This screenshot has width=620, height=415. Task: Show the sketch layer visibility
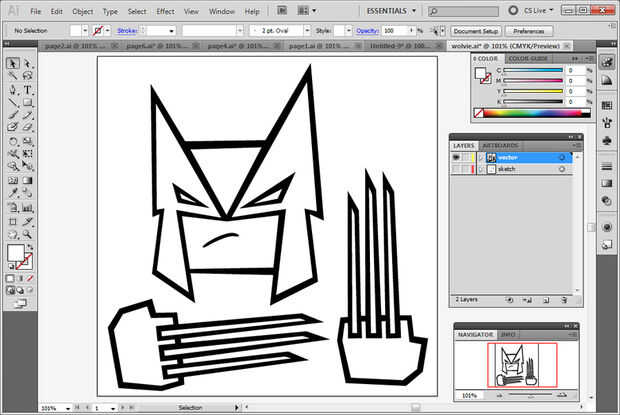point(456,169)
